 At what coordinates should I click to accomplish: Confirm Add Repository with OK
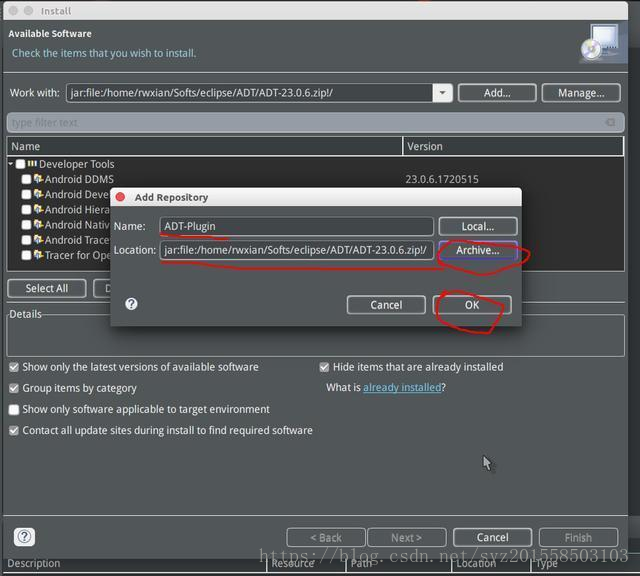(x=472, y=305)
